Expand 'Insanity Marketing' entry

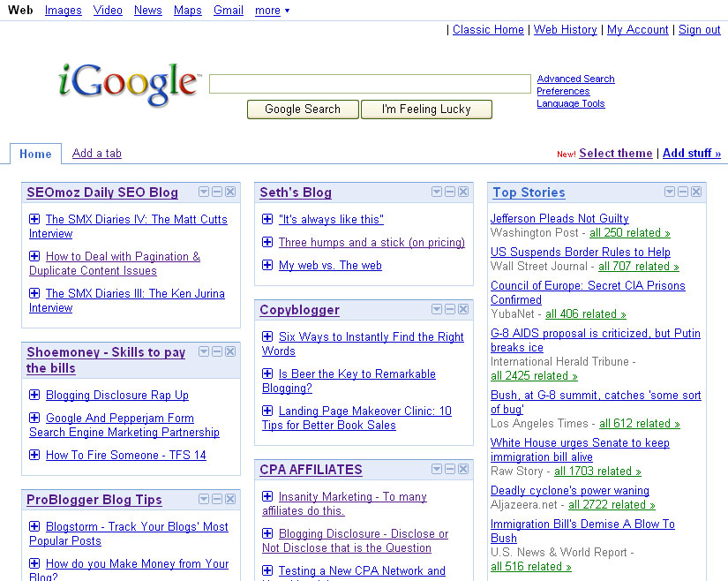point(267,496)
